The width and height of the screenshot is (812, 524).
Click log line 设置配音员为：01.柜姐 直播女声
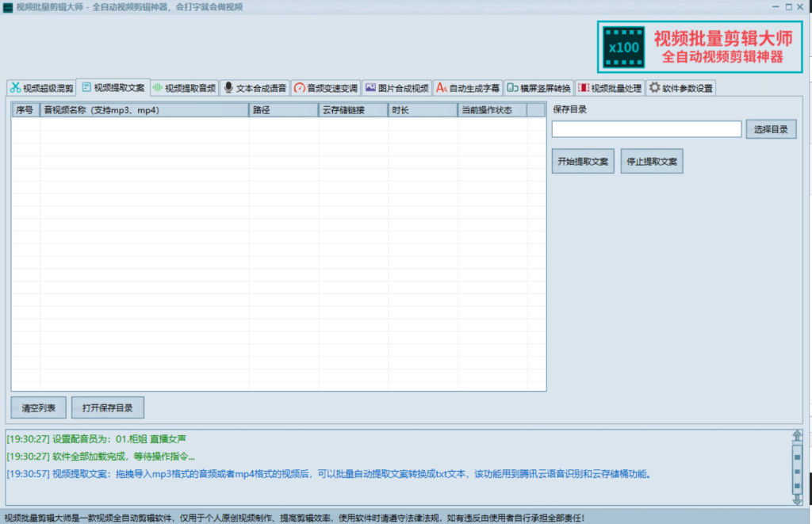[x=96, y=438]
